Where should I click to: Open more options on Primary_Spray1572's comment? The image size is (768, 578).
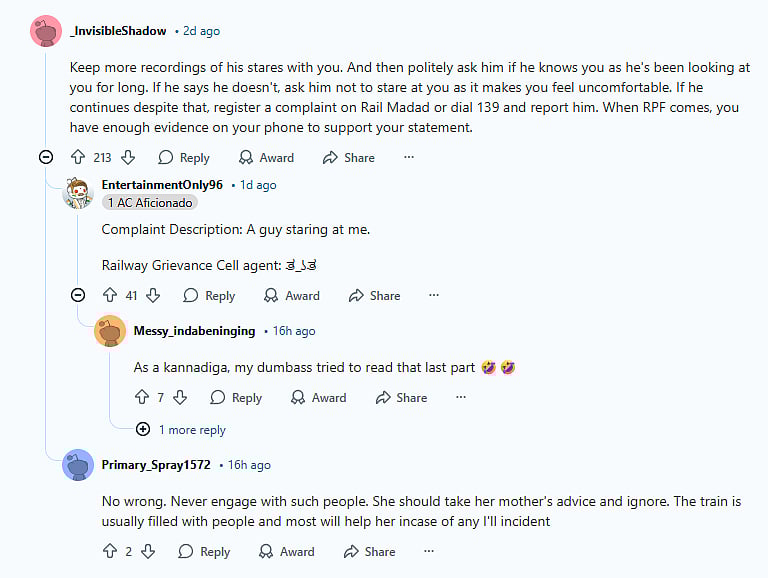[x=428, y=551]
